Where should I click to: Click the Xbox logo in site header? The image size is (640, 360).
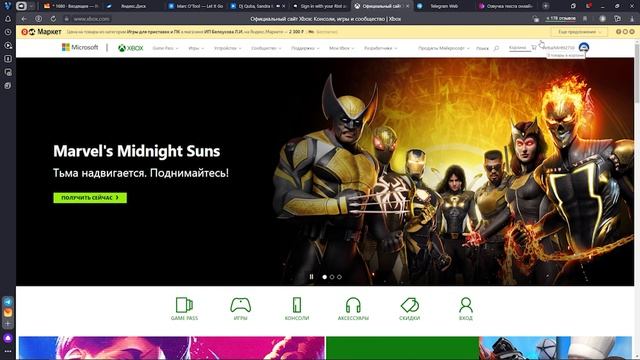tap(131, 48)
